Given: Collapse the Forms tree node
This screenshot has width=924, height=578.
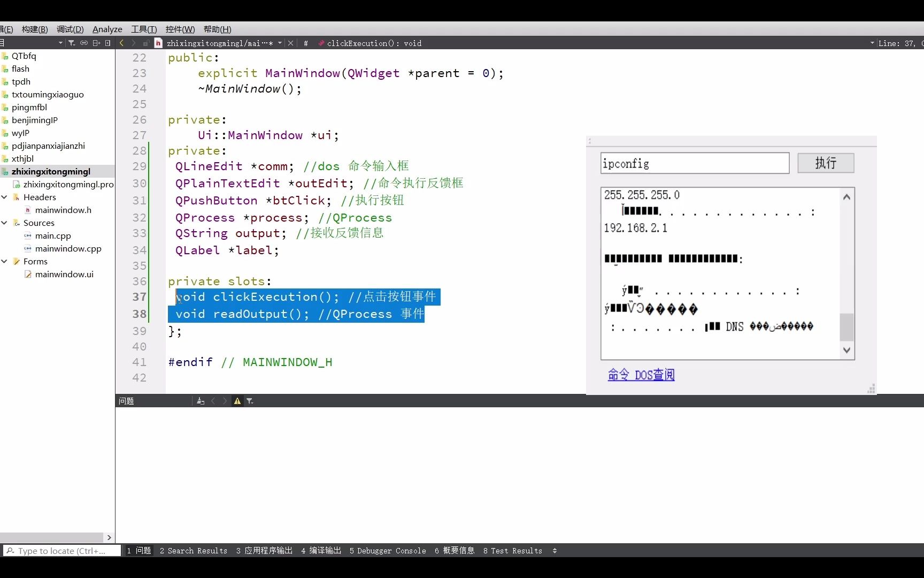Looking at the screenshot, I should coord(5,261).
